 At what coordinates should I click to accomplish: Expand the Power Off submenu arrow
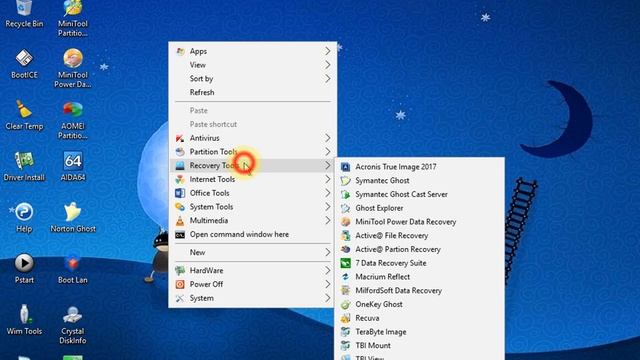click(328, 284)
